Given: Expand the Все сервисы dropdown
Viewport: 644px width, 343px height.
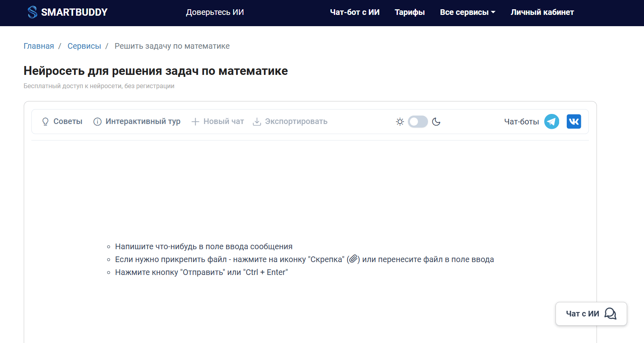Looking at the screenshot, I should pyautogui.click(x=467, y=12).
